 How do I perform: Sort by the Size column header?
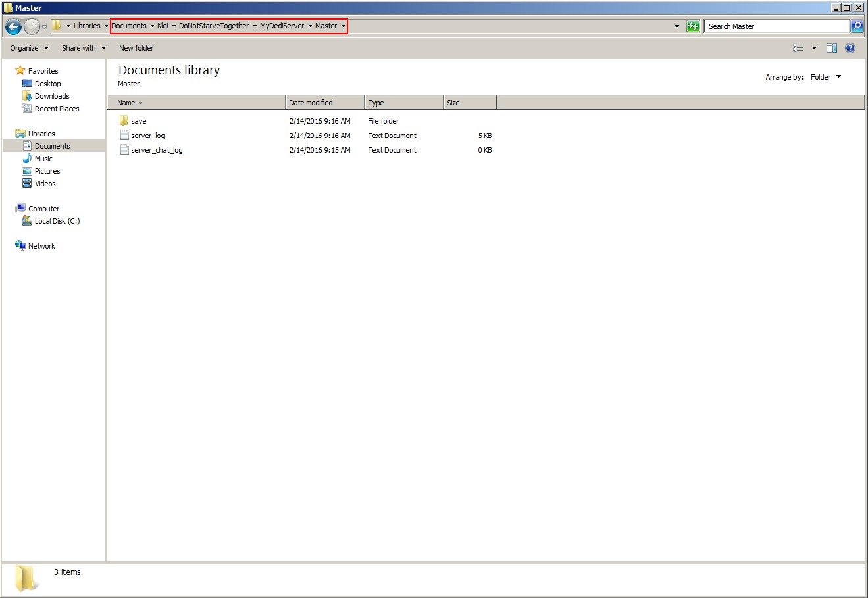pyautogui.click(x=470, y=103)
